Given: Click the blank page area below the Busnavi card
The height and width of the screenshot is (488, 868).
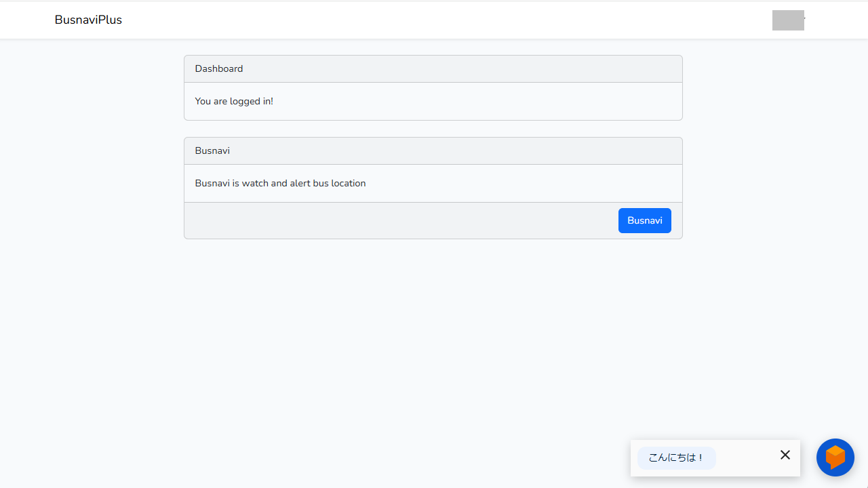Looking at the screenshot, I should [x=433, y=339].
